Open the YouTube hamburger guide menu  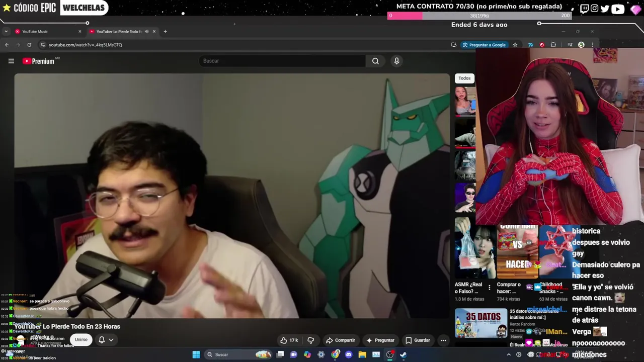11,61
